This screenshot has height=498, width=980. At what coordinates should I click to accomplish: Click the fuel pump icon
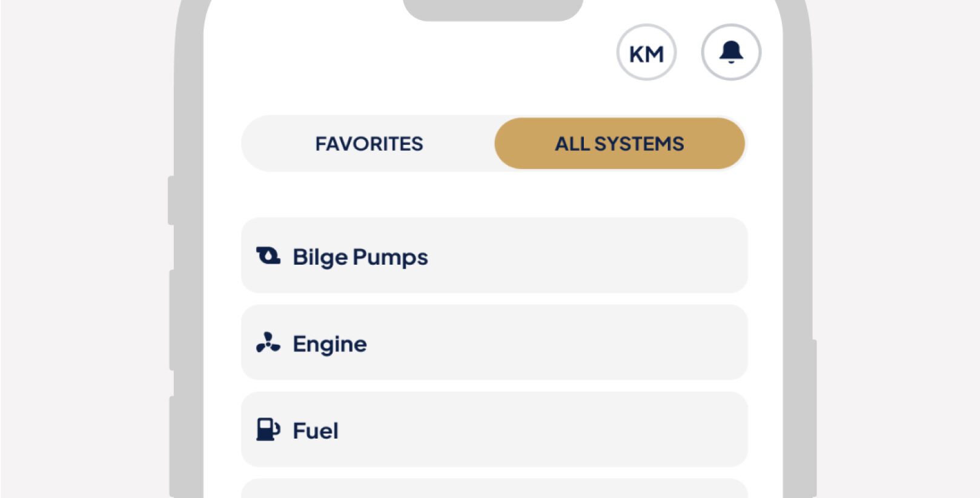click(268, 430)
